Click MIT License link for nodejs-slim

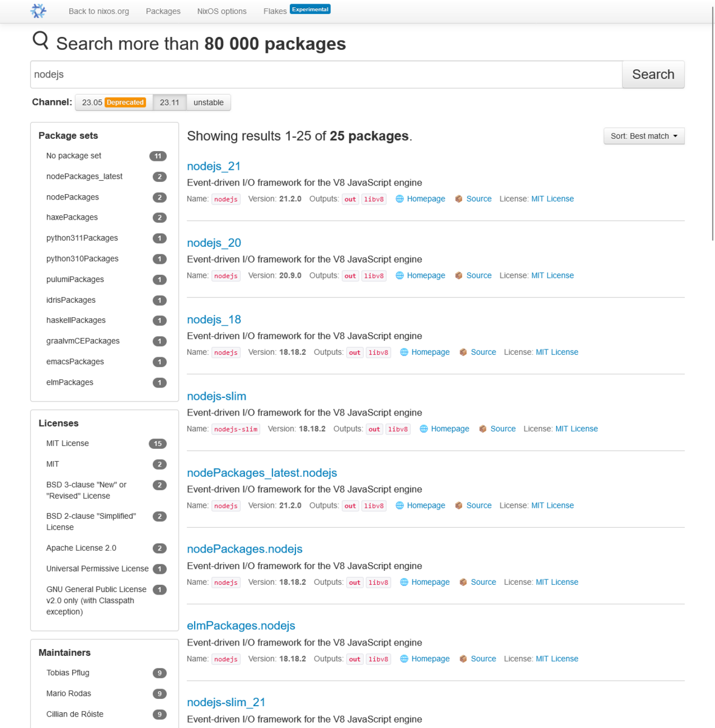click(x=577, y=429)
